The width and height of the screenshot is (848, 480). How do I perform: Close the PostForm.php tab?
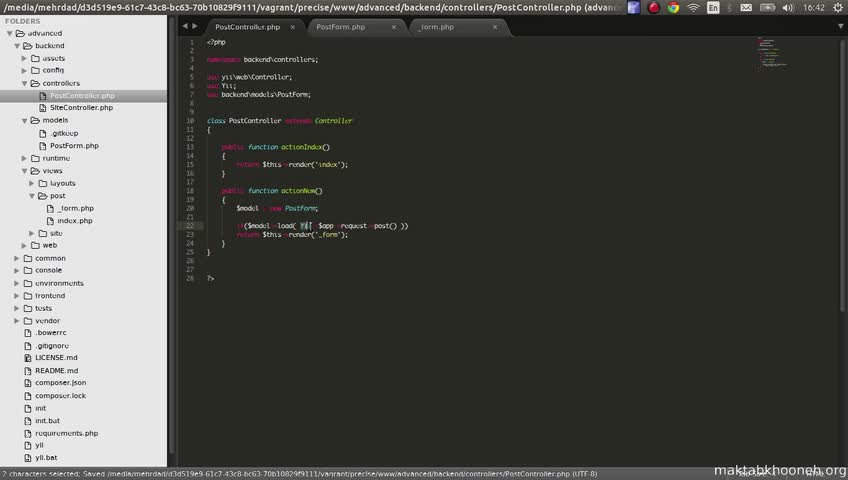point(394,27)
